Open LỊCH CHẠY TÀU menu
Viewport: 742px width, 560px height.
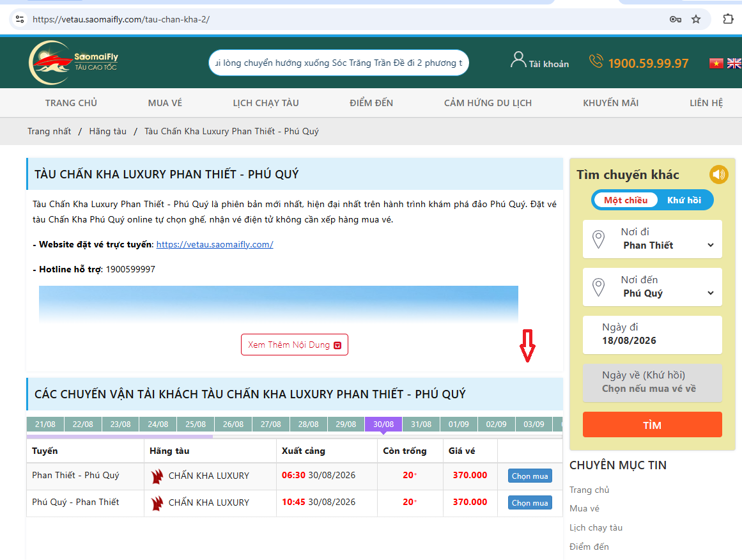click(266, 103)
